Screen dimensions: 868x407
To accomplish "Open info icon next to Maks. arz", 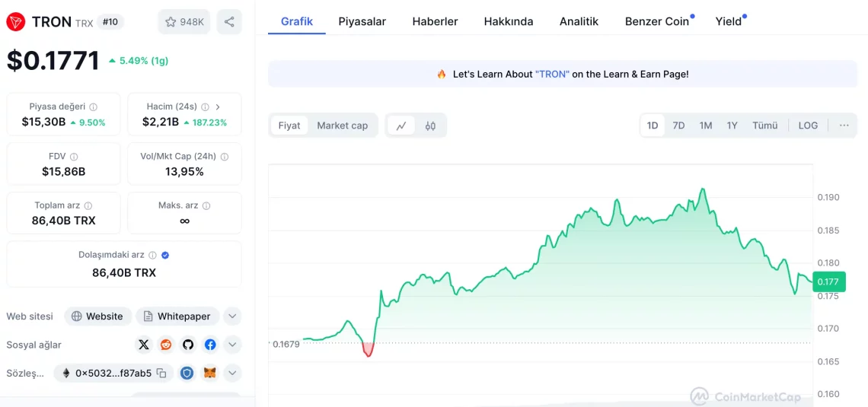I will 206,205.
